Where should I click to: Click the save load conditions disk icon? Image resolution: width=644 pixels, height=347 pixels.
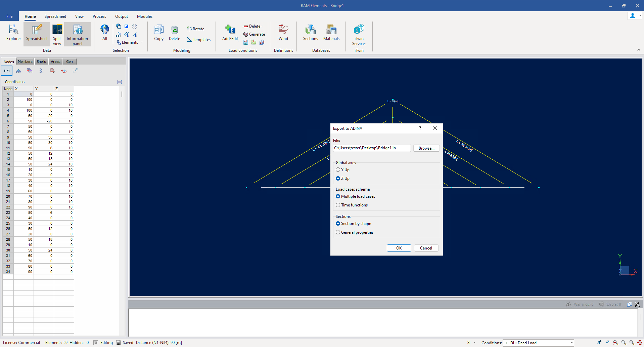coord(246,42)
